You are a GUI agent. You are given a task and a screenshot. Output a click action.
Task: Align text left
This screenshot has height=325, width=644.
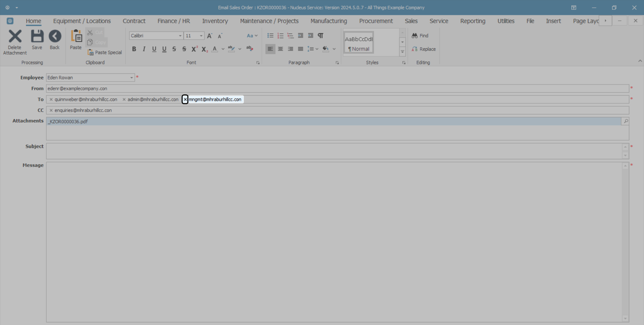(x=270, y=49)
